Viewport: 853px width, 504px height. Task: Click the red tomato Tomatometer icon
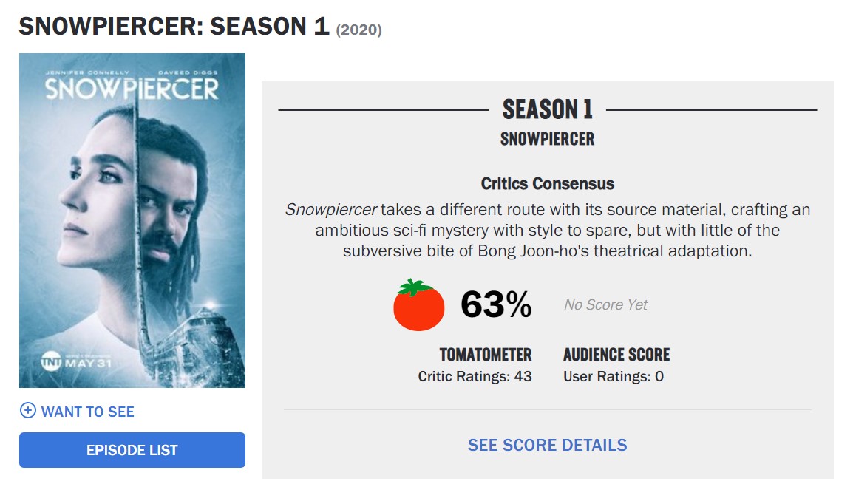pyautogui.click(x=418, y=304)
